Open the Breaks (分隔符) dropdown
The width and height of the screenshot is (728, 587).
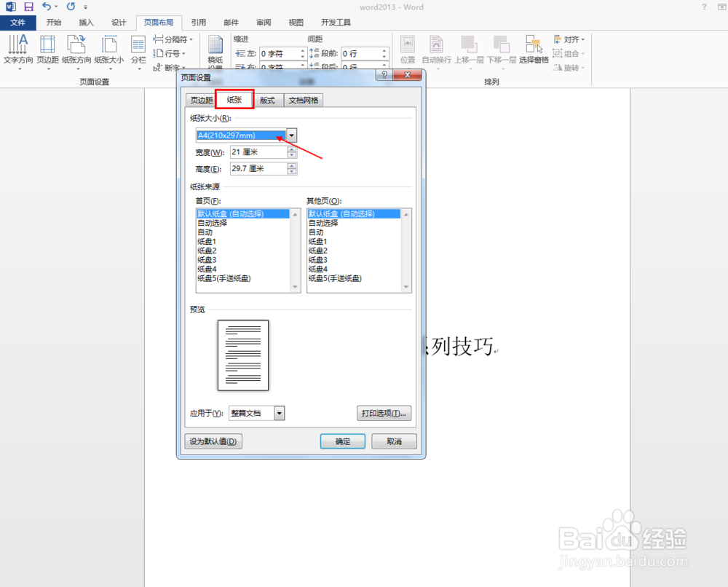pyautogui.click(x=173, y=39)
